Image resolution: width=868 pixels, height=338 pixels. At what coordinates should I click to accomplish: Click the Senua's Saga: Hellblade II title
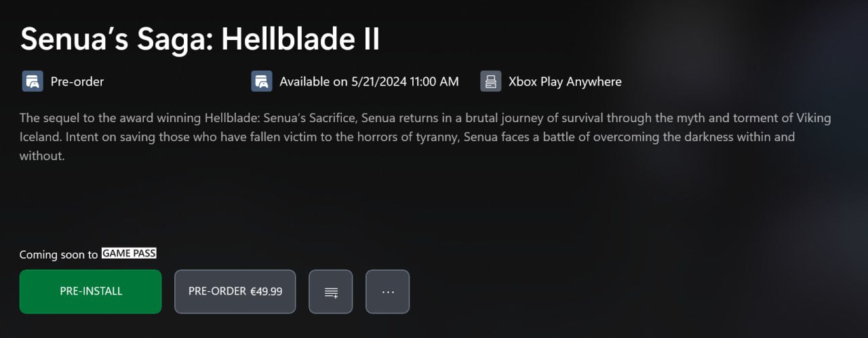click(x=200, y=39)
